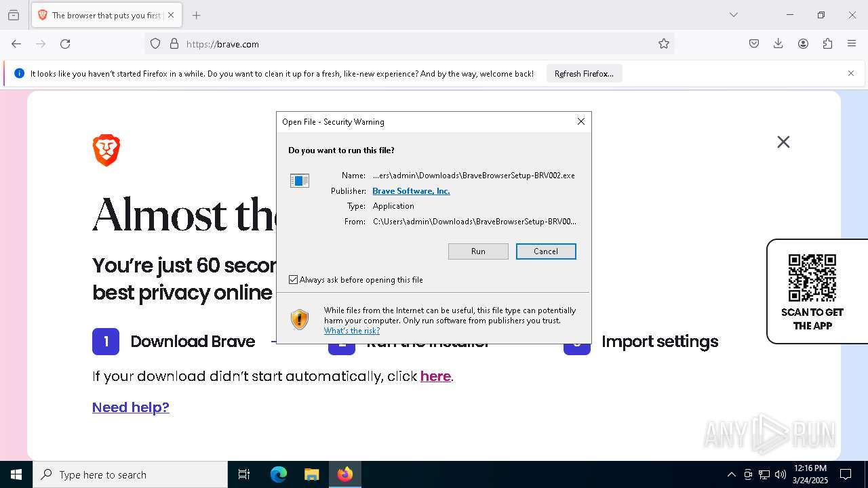Open the Brave Software, Inc. publisher link
Viewport: 868px width, 488px height.
(411, 191)
